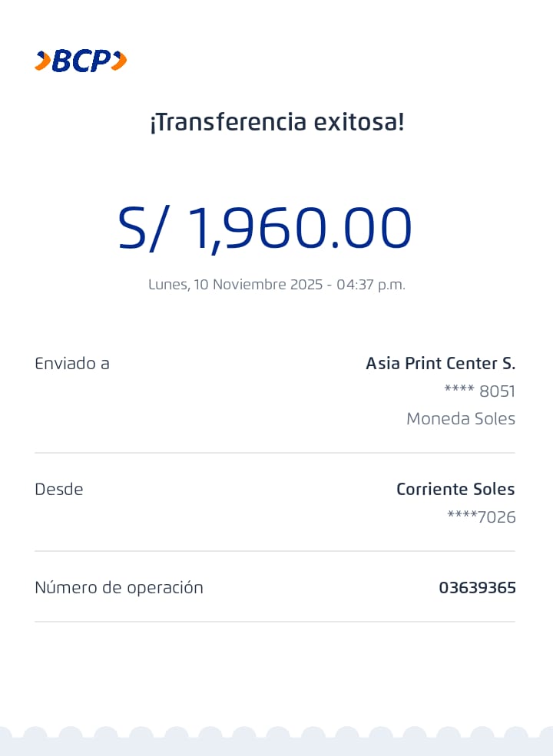This screenshot has height=756, width=553.
Task: Click the "Enviado a" label
Action: click(x=72, y=363)
